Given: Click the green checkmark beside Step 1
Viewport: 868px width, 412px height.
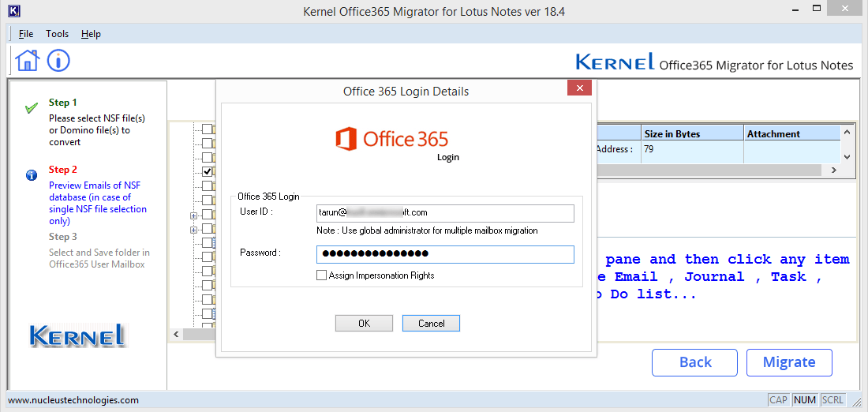Looking at the screenshot, I should pyautogui.click(x=32, y=107).
